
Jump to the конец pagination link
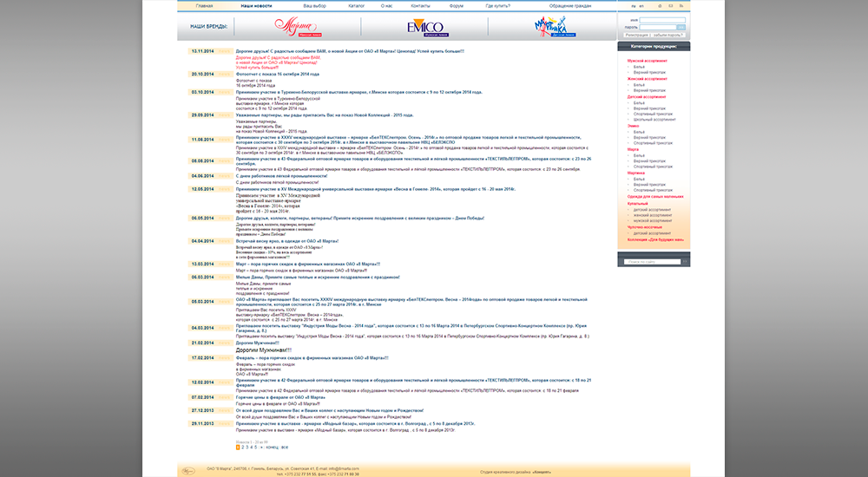click(x=272, y=447)
